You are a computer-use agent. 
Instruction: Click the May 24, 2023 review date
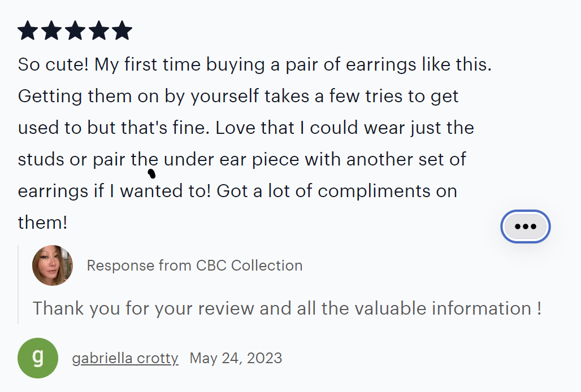coord(236,358)
